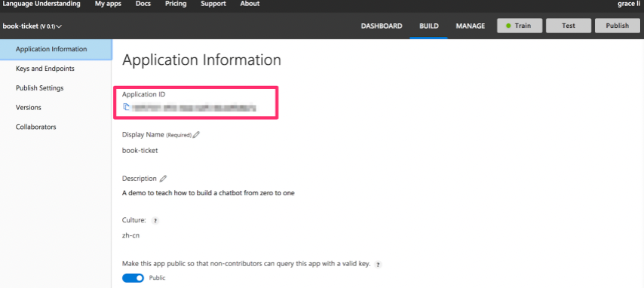Open Versions in the sidebar
This screenshot has width=644, height=288.
coord(29,108)
